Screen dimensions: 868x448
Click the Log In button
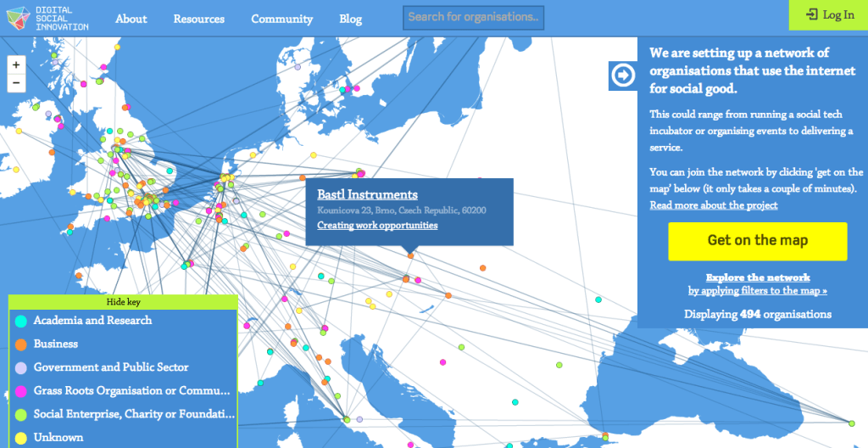pos(829,15)
